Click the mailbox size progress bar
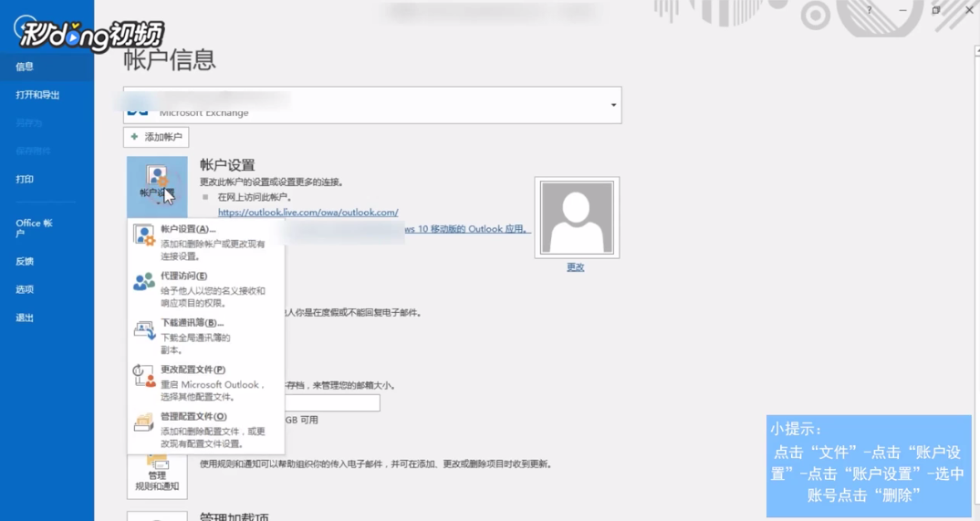 point(332,403)
